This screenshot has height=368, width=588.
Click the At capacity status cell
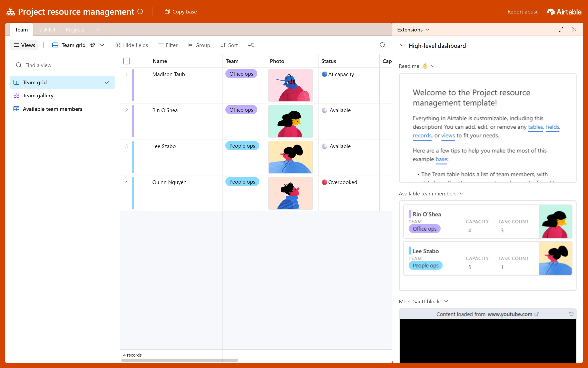pyautogui.click(x=349, y=85)
